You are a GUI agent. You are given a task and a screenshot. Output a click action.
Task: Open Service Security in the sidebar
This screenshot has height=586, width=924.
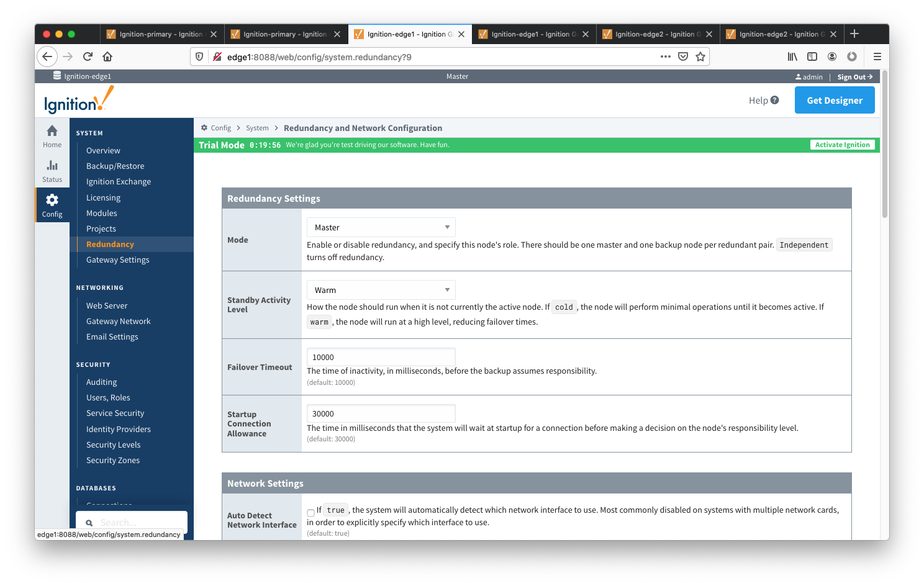tap(115, 413)
